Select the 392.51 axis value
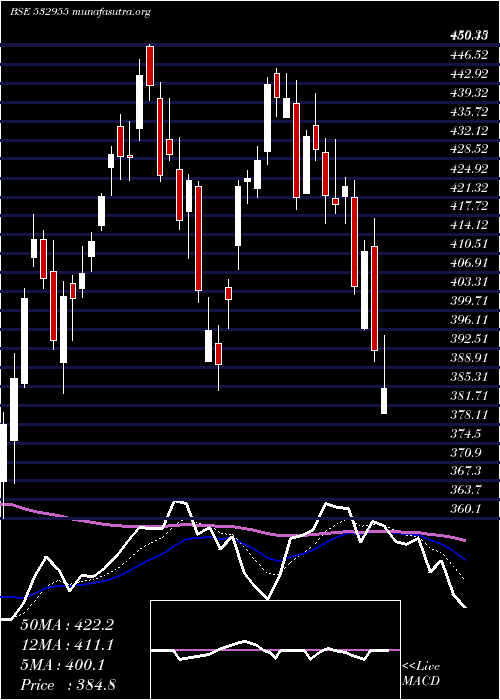The image size is (500, 700). (x=469, y=338)
